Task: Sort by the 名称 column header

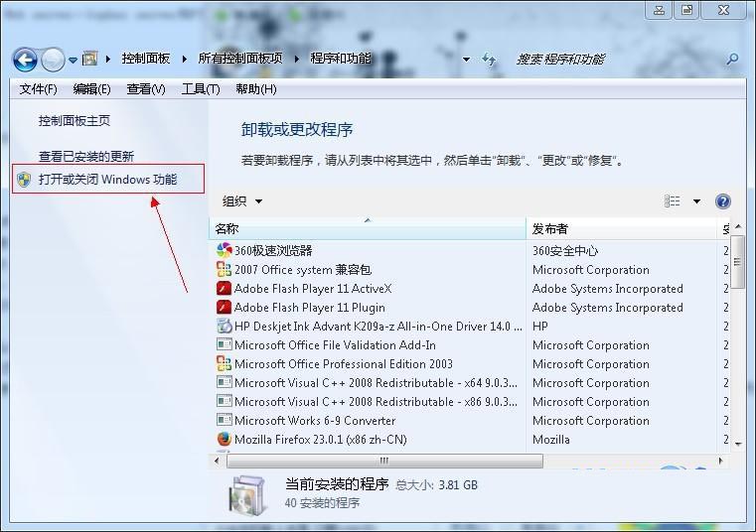Action: tap(368, 229)
